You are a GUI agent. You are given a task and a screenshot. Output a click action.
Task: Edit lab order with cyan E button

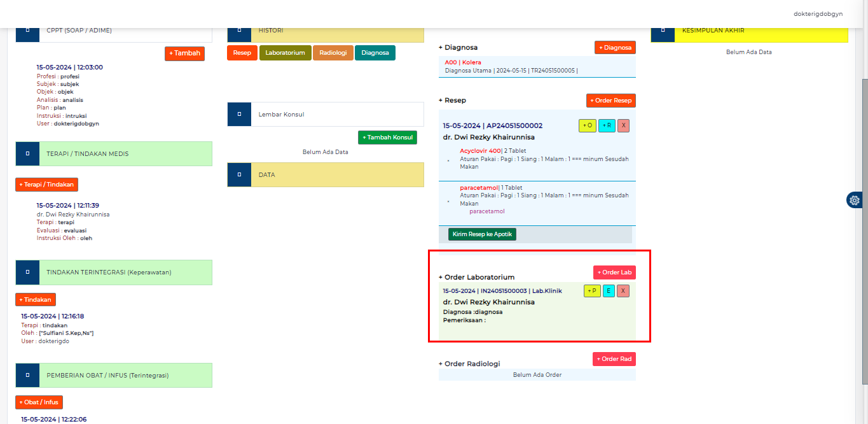tap(609, 291)
